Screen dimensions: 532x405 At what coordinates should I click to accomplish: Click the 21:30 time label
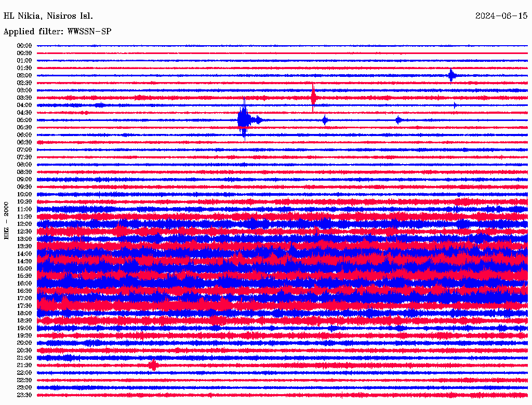point(24,366)
